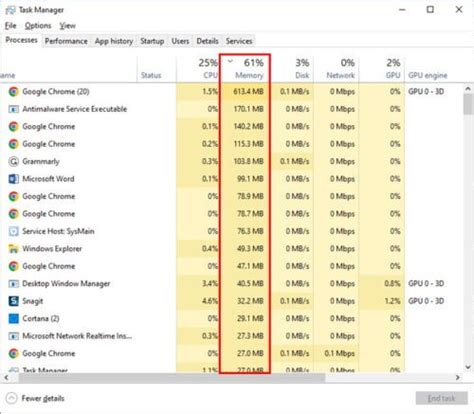Sort by the CPU column header
Image resolution: width=474 pixels, height=414 pixels.
point(198,69)
